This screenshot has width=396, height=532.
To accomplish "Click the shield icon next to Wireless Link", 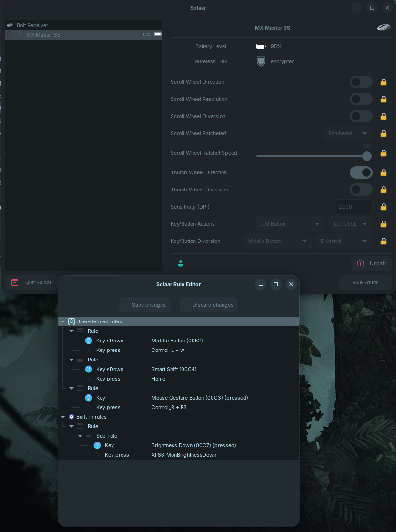I will tap(261, 61).
